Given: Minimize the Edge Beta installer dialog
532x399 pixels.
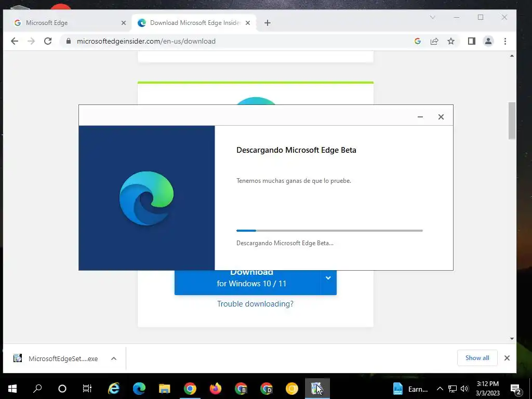Looking at the screenshot, I should click(x=420, y=117).
